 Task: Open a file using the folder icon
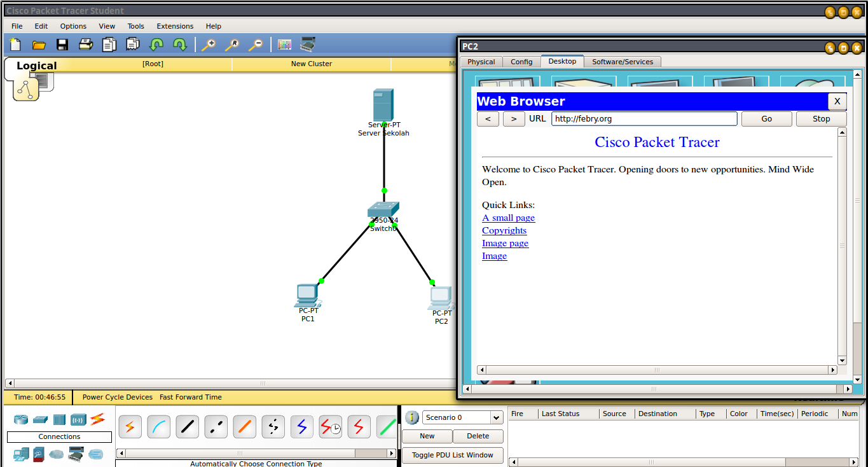coord(39,45)
